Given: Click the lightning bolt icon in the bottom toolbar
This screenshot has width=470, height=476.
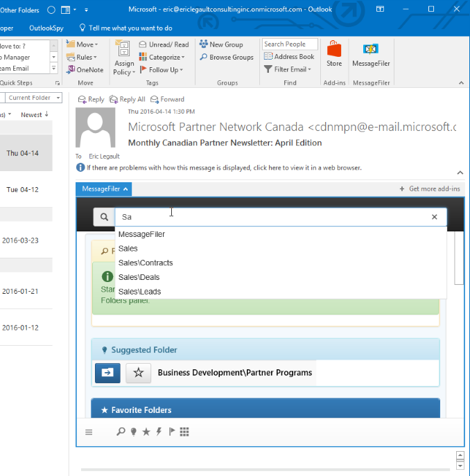Looking at the screenshot, I should point(159,432).
